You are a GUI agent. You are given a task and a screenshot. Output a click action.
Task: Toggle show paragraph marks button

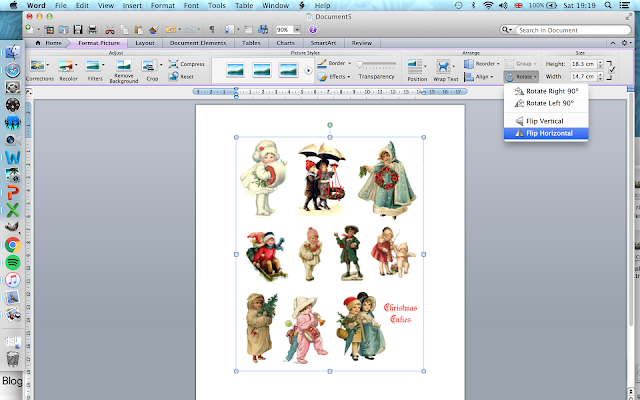click(212, 29)
